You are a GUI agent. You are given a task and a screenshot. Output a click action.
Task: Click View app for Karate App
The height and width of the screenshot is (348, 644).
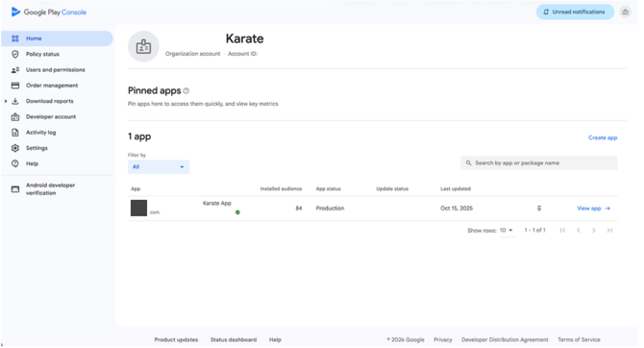point(593,209)
